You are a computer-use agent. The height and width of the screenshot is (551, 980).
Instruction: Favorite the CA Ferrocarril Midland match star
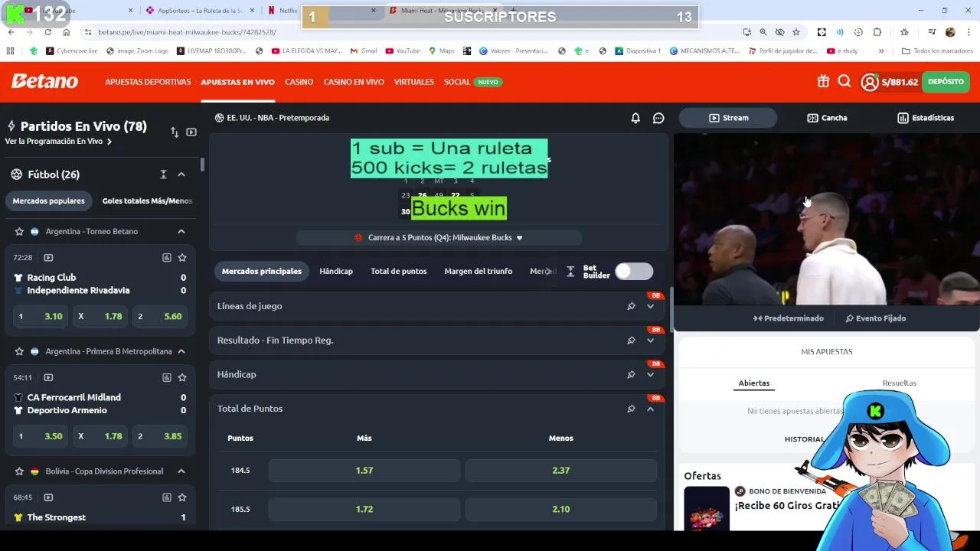(x=182, y=377)
